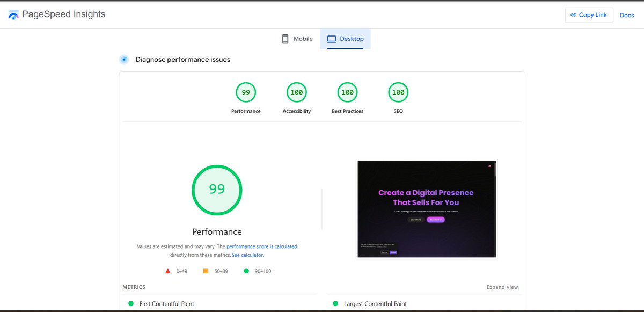The image size is (644, 312).
Task: Select the Best Practices score circle
Action: pyautogui.click(x=347, y=92)
